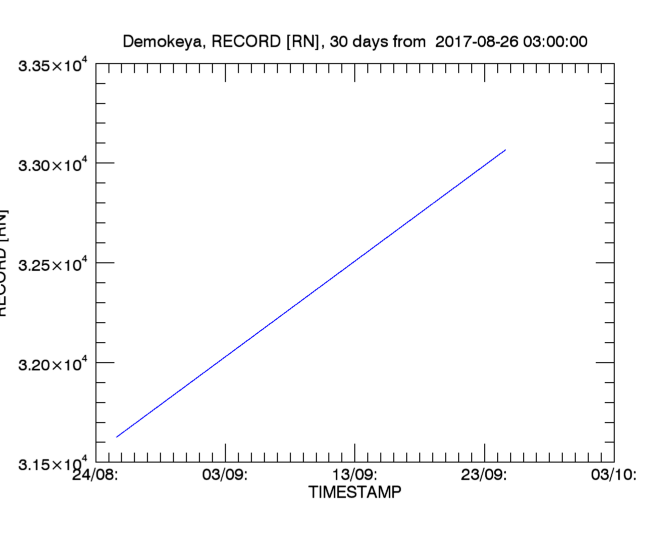
Task: Select the 3.30×10^4 y-axis tick label
Action: click(55, 165)
